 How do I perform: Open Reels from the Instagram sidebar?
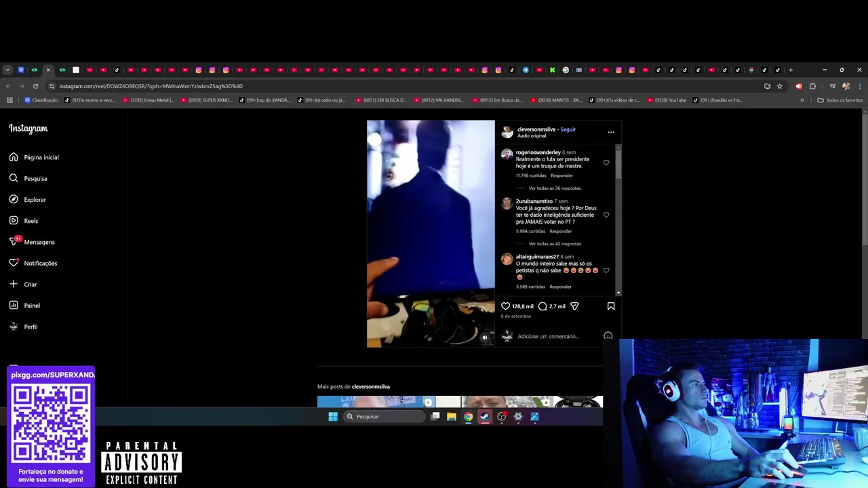[24, 220]
